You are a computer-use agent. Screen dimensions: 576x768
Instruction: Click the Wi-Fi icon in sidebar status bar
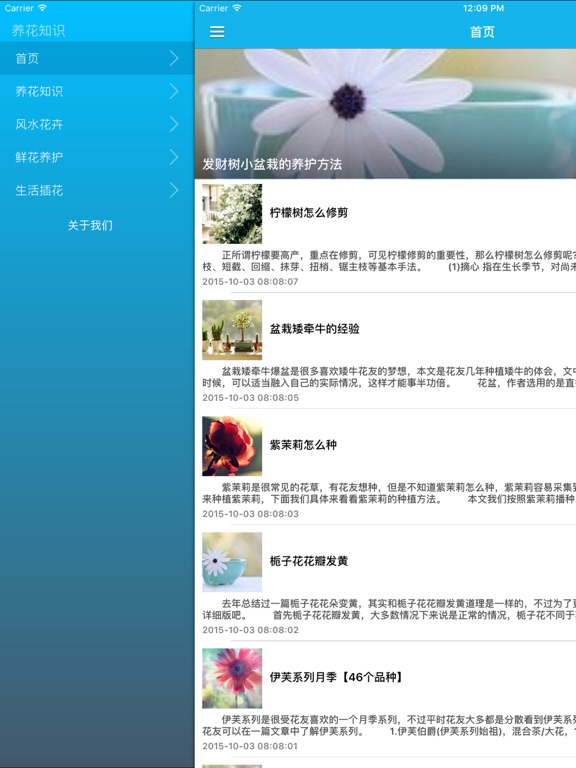point(42,8)
